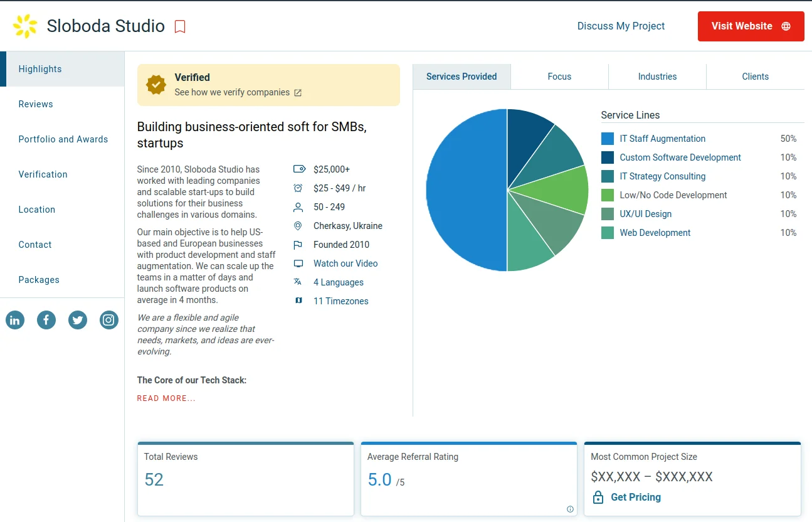
Task: Select the Services Provided tab
Action: (461, 77)
